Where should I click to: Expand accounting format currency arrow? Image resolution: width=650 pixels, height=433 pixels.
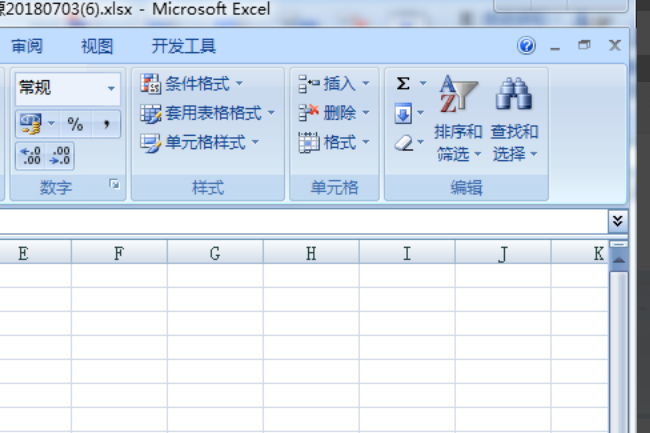pyautogui.click(x=51, y=123)
